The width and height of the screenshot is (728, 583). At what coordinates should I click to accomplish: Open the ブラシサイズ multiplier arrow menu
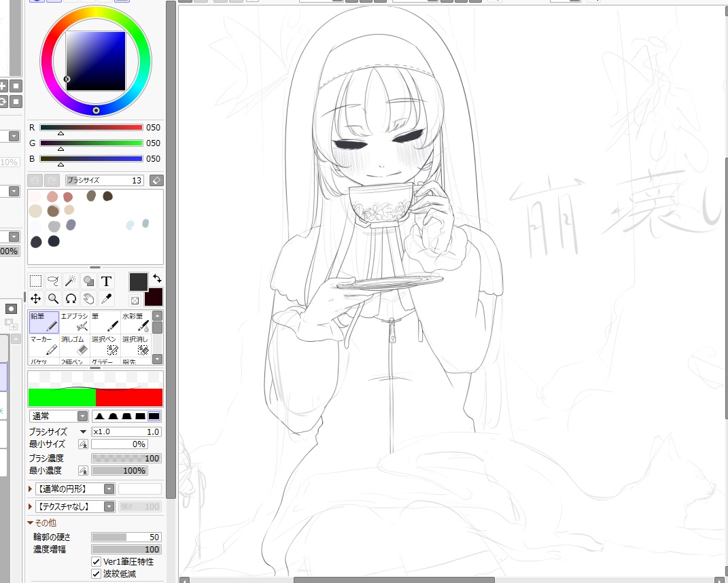point(83,431)
